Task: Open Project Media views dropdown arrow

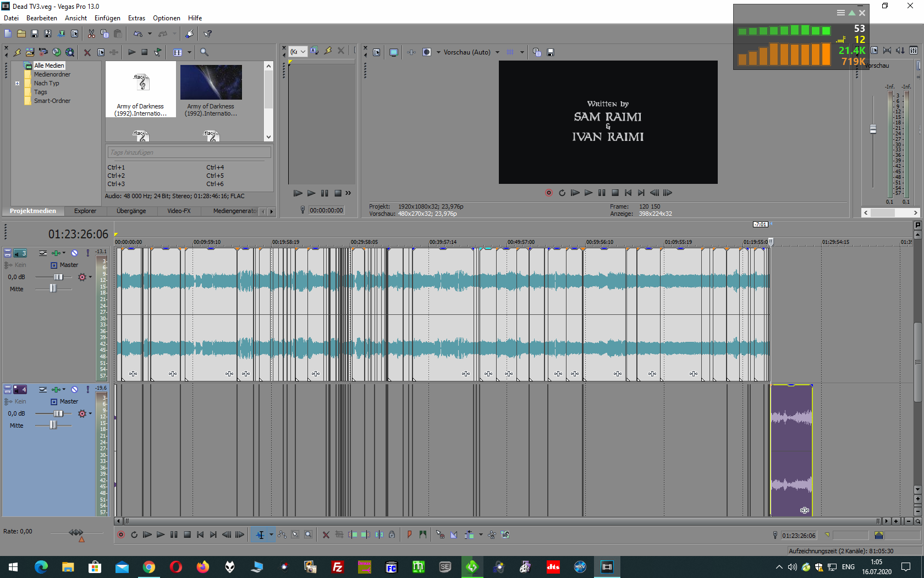Action: 189,52
